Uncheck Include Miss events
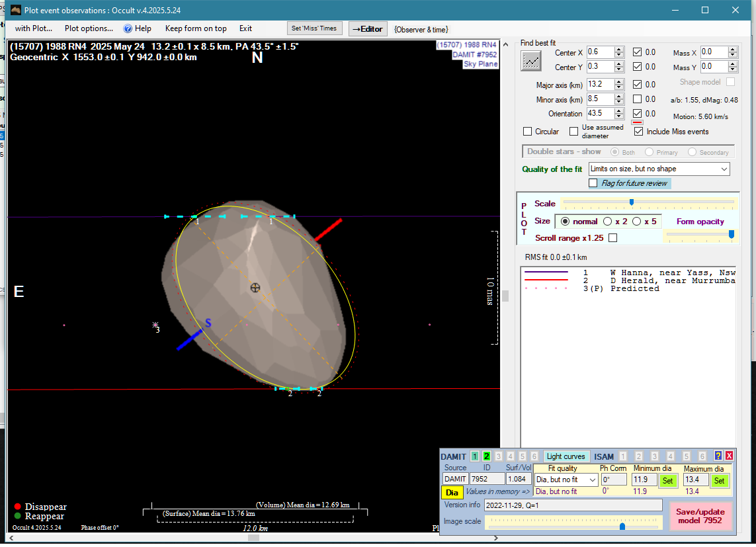The height and width of the screenshot is (547, 756). [638, 132]
